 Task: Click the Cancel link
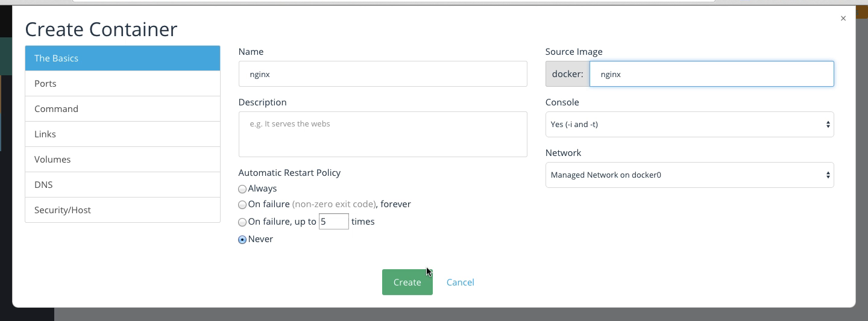tap(461, 282)
